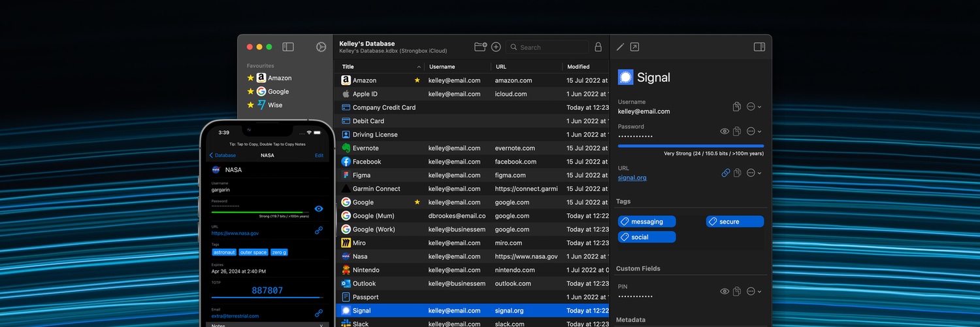The image size is (980, 327).
Task: Select the Facebook entry icon
Action: pyautogui.click(x=346, y=162)
